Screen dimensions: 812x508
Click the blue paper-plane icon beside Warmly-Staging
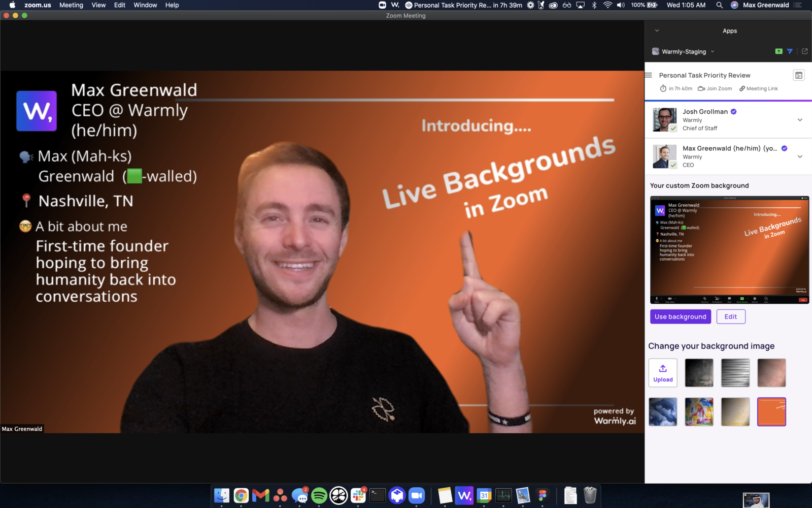click(x=790, y=51)
